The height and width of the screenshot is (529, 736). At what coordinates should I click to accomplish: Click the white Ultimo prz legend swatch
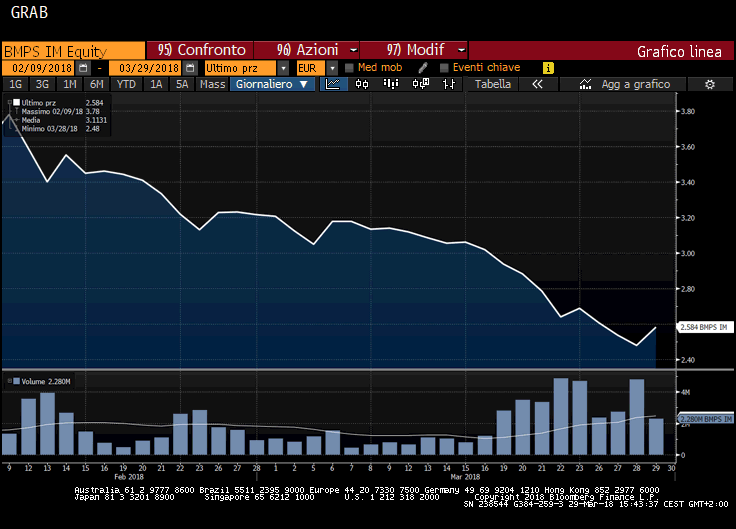point(14,103)
